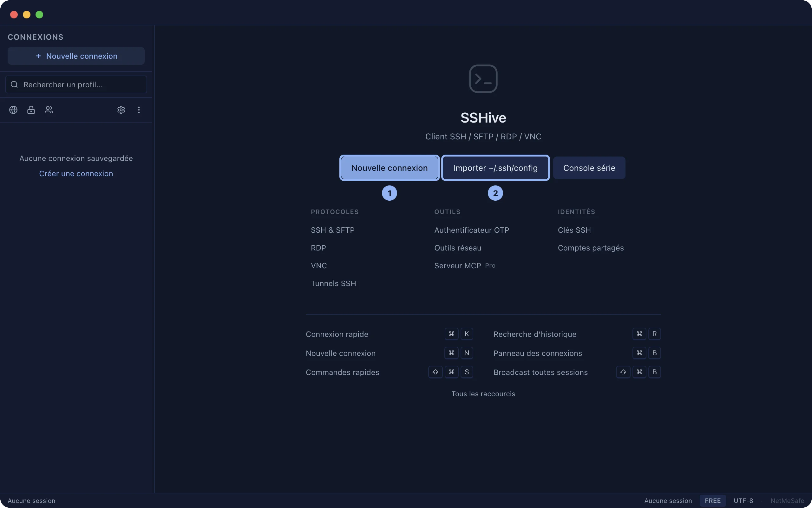Image resolution: width=812 pixels, height=508 pixels.
Task: Click the 'R' key badge for history search
Action: click(x=654, y=334)
